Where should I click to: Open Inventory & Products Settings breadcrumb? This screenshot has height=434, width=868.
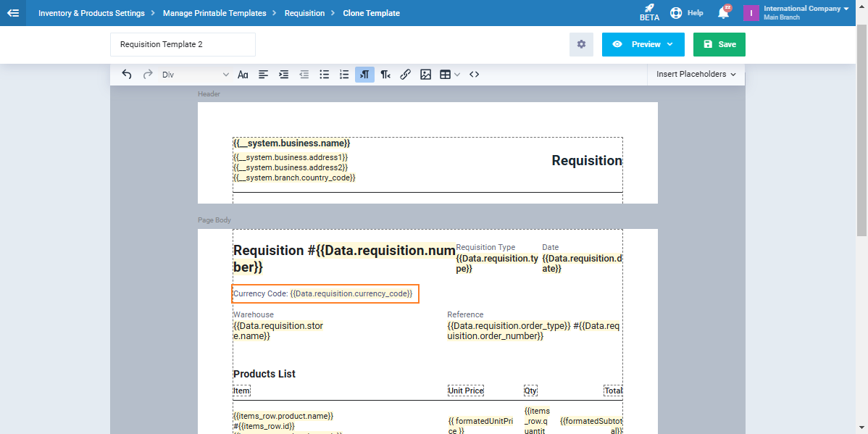click(x=91, y=13)
